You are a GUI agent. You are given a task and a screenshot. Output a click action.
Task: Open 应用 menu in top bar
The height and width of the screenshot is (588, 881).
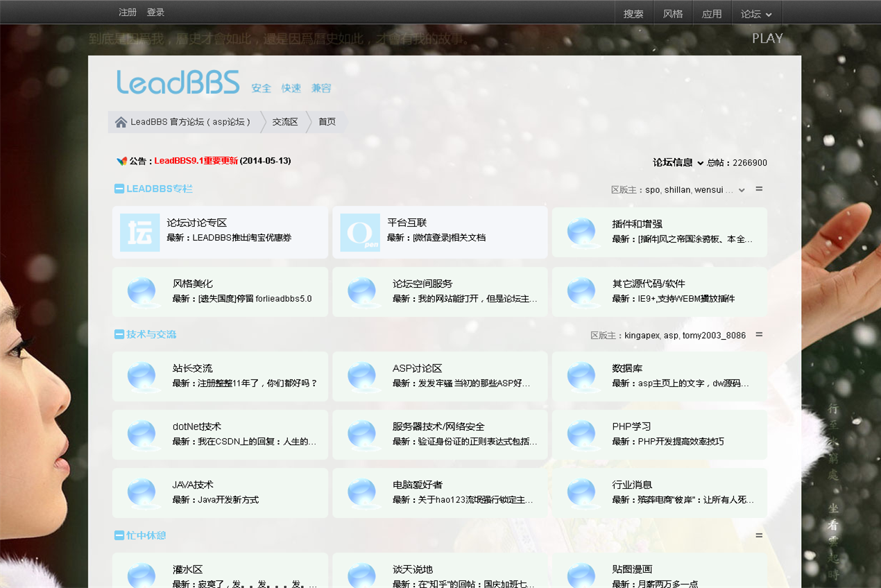tap(712, 13)
